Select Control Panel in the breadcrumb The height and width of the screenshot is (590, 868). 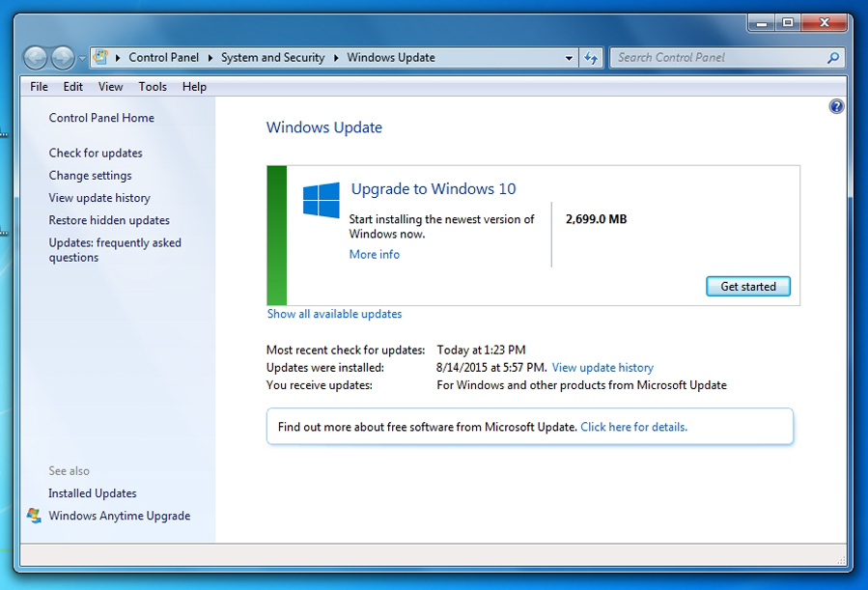[x=163, y=58]
